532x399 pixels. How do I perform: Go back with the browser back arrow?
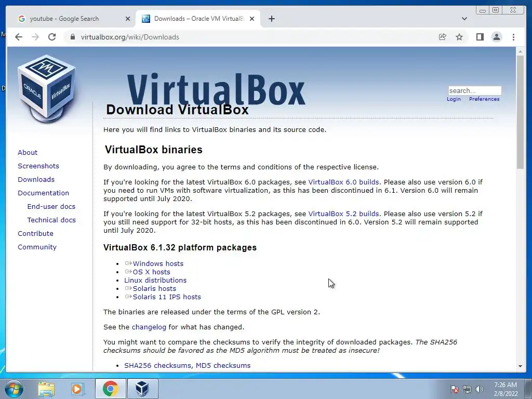pos(19,37)
